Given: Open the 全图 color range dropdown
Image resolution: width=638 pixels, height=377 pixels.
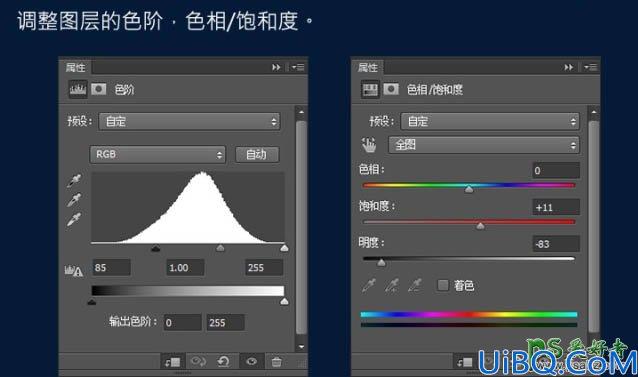Looking at the screenshot, I should click(484, 145).
